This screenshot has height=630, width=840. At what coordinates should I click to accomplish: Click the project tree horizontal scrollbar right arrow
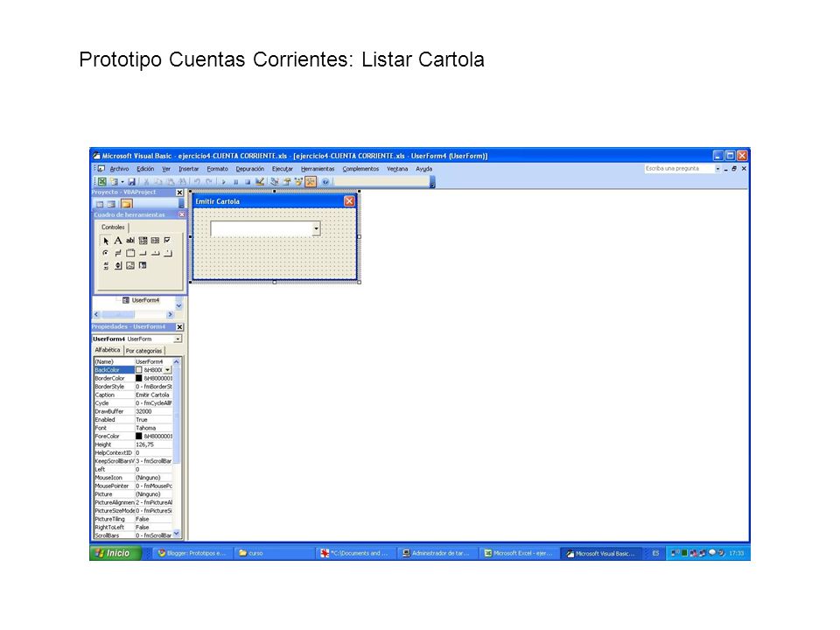coord(171,314)
